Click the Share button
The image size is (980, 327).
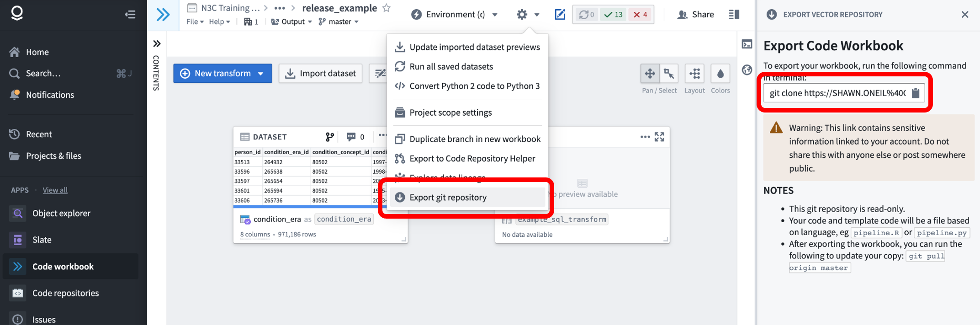tap(695, 15)
